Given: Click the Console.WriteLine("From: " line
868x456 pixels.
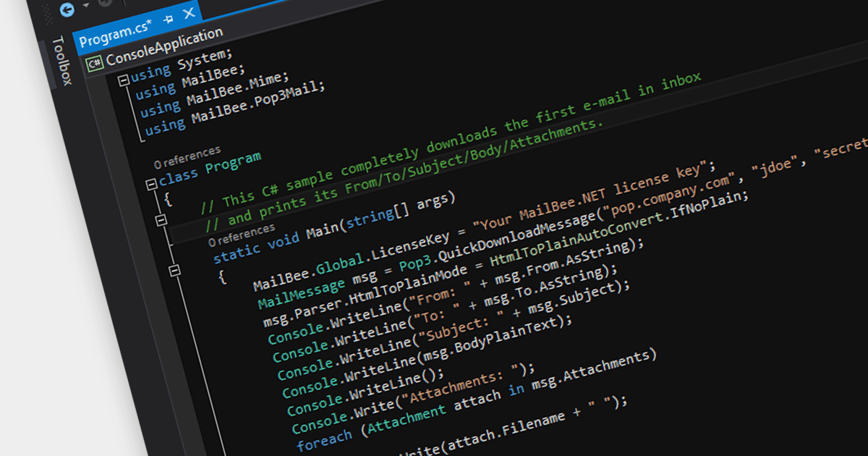Looking at the screenshot, I should click(455, 292).
